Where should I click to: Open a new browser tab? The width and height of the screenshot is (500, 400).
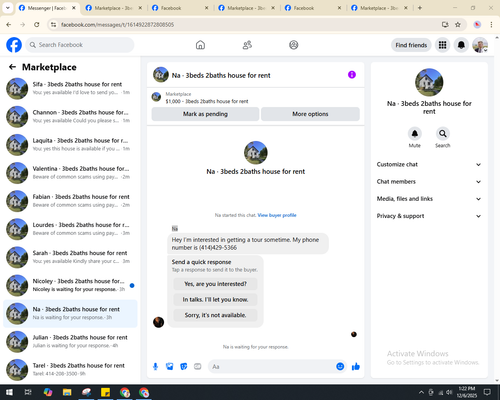(x=420, y=8)
